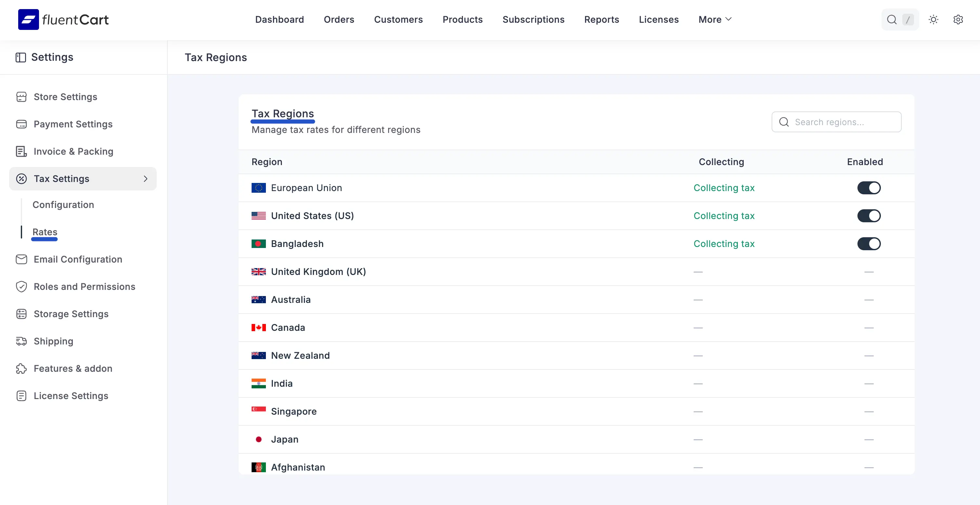980x505 pixels.
Task: Open the Customers menu
Action: (x=398, y=19)
